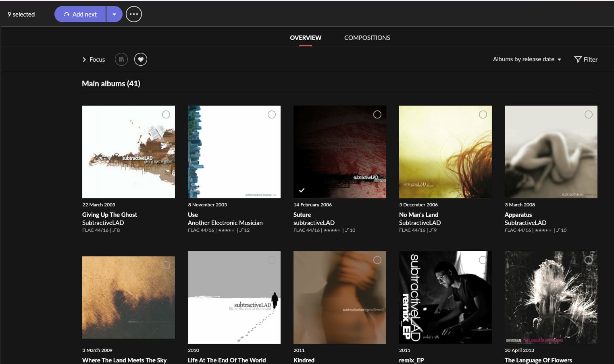Open the Kindred album title link
Image resolution: width=614 pixels, height=364 pixels.
(304, 360)
